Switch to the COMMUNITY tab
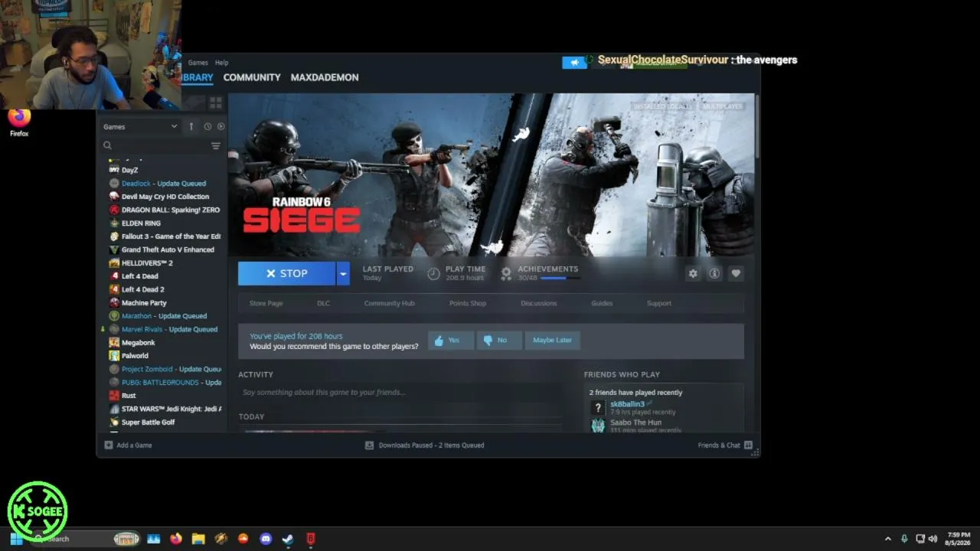The image size is (980, 551). click(x=252, y=77)
